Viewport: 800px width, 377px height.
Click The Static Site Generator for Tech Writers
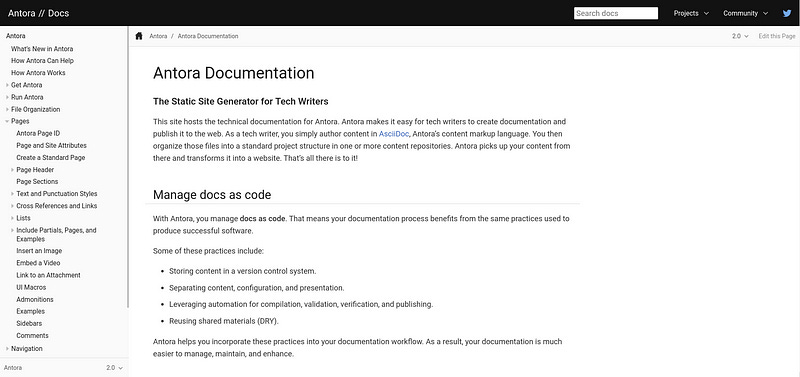[x=241, y=102]
